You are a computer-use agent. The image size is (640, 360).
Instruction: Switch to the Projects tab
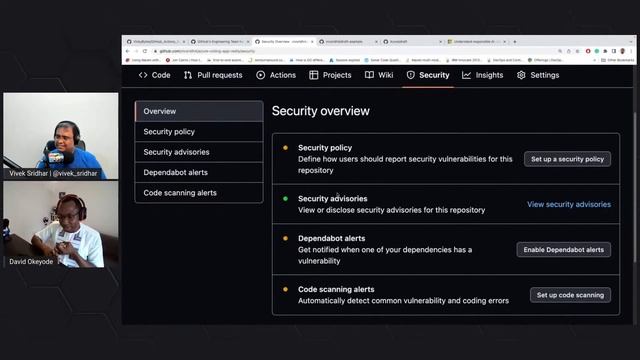pyautogui.click(x=330, y=75)
